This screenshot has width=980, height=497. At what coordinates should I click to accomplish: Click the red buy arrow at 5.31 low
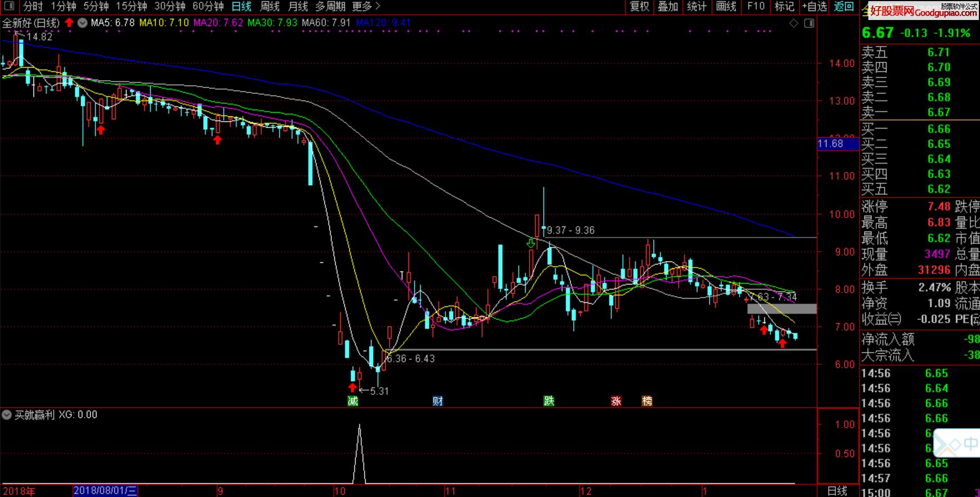tap(352, 387)
